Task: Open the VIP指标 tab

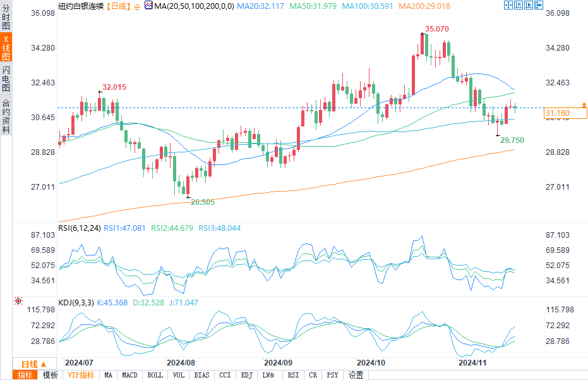Action: point(81,375)
